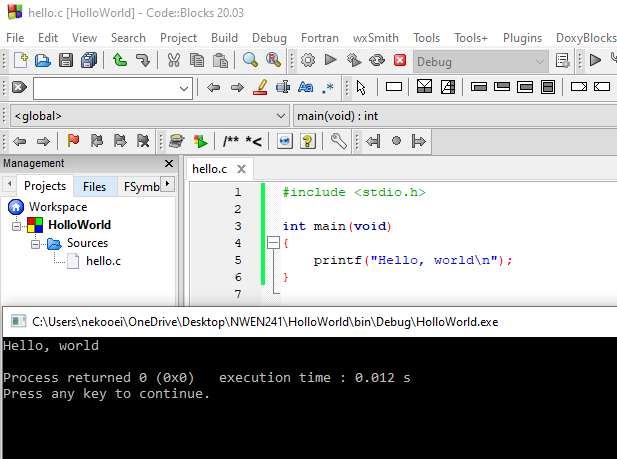This screenshot has height=459, width=617.
Task: Close the hello.c editor tab
Action: pos(241,169)
